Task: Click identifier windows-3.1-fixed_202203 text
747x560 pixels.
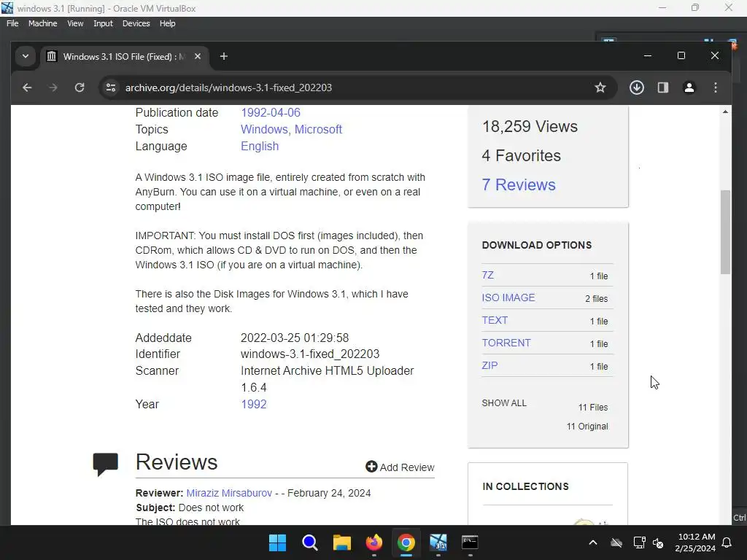Action: (x=310, y=354)
